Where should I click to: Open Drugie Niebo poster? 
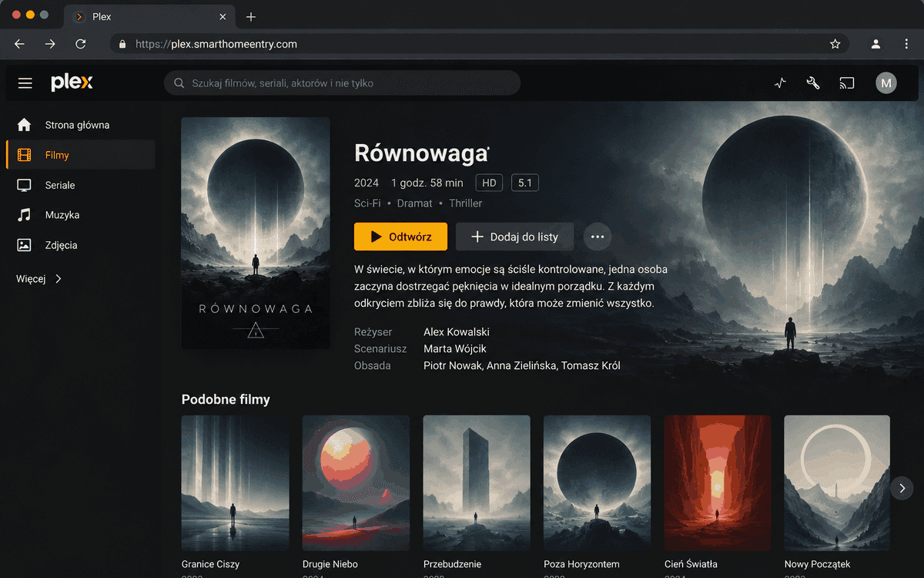356,482
